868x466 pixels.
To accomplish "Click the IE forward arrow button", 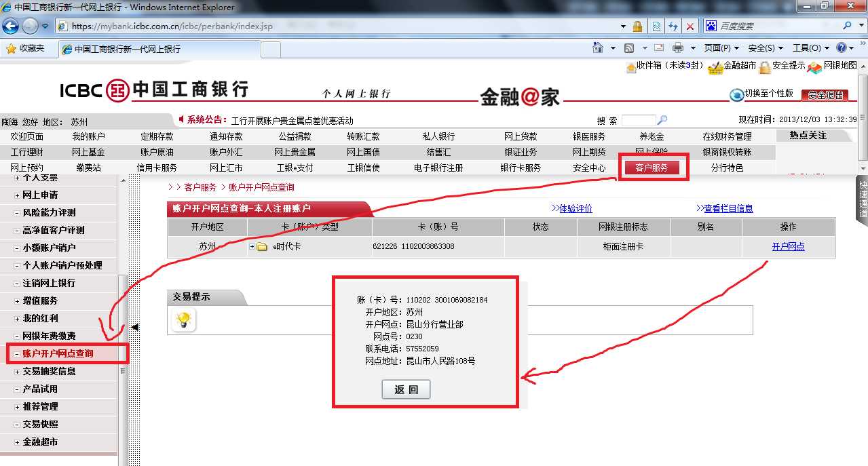I will [31, 26].
